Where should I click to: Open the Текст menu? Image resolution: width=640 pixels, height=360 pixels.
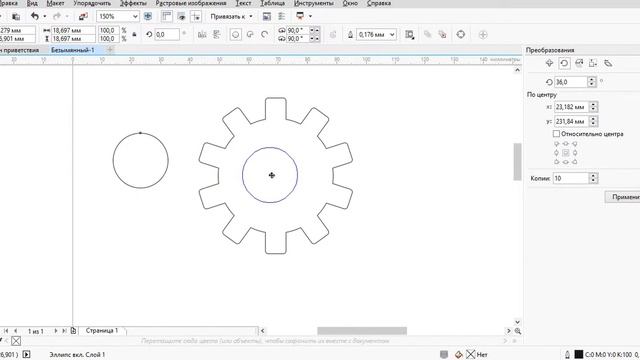click(243, 3)
